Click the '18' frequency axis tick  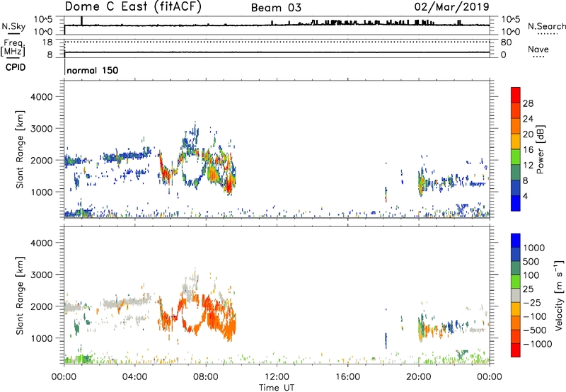tap(47, 42)
